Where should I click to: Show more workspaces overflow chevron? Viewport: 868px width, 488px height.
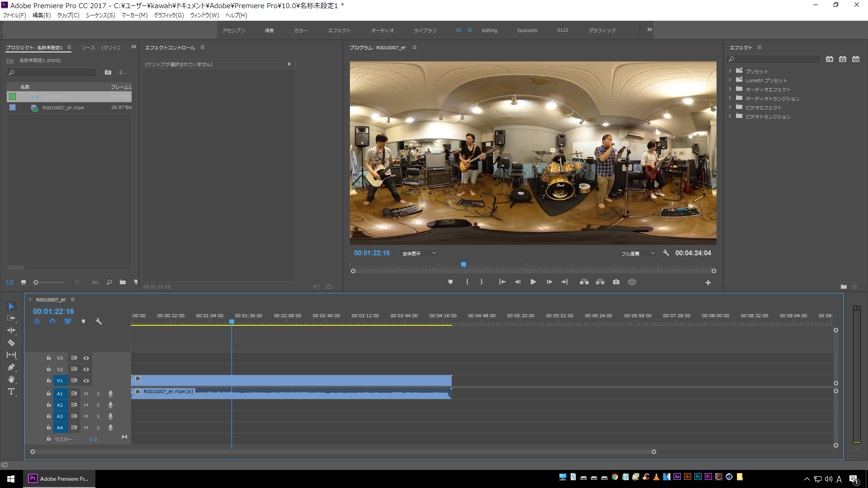[650, 30]
